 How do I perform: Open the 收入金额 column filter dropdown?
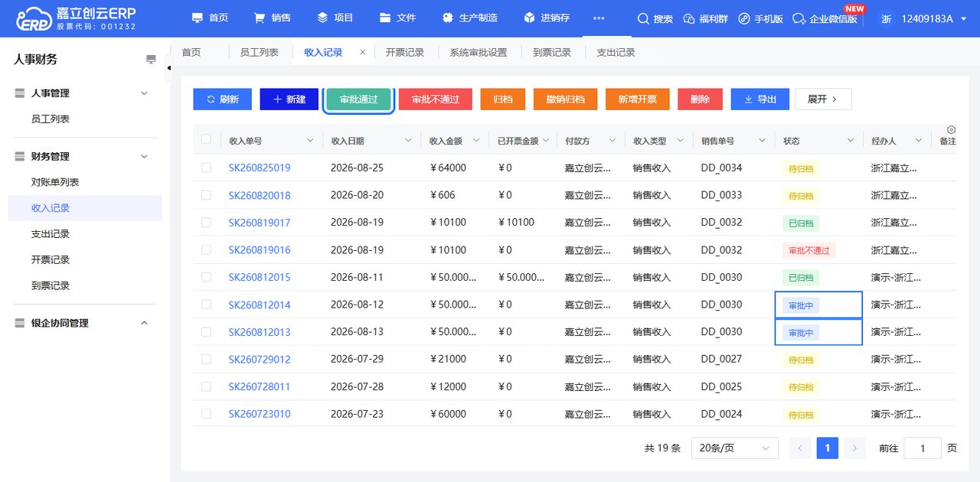(x=476, y=141)
